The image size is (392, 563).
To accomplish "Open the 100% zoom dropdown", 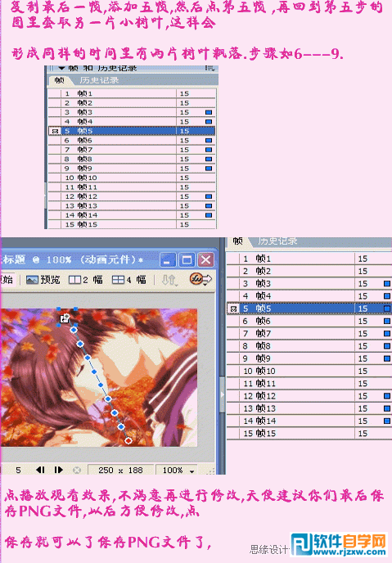I will tap(178, 470).
